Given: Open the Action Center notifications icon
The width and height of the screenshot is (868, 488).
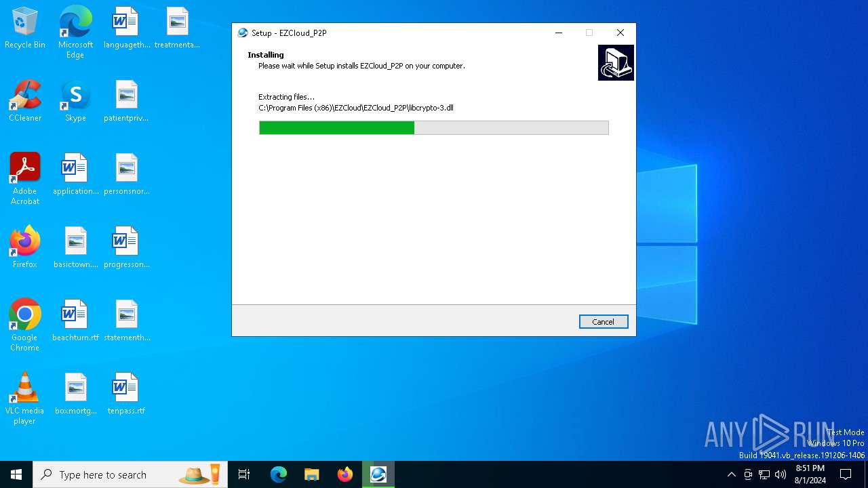Looking at the screenshot, I should 846,474.
